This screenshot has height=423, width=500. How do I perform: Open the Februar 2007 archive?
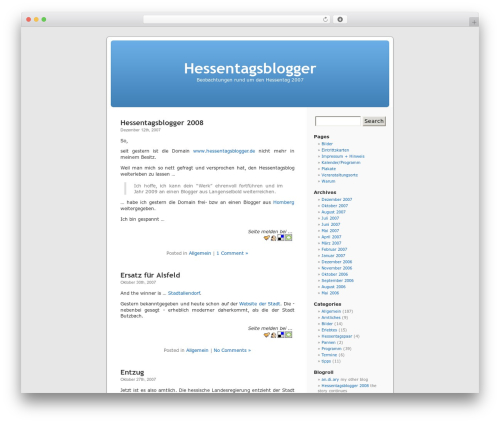pyautogui.click(x=334, y=249)
